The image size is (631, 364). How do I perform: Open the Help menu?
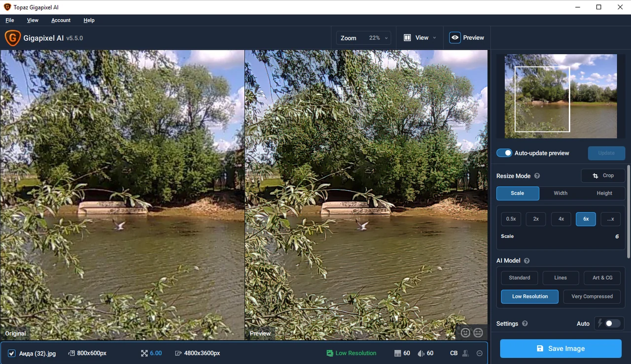coord(89,20)
